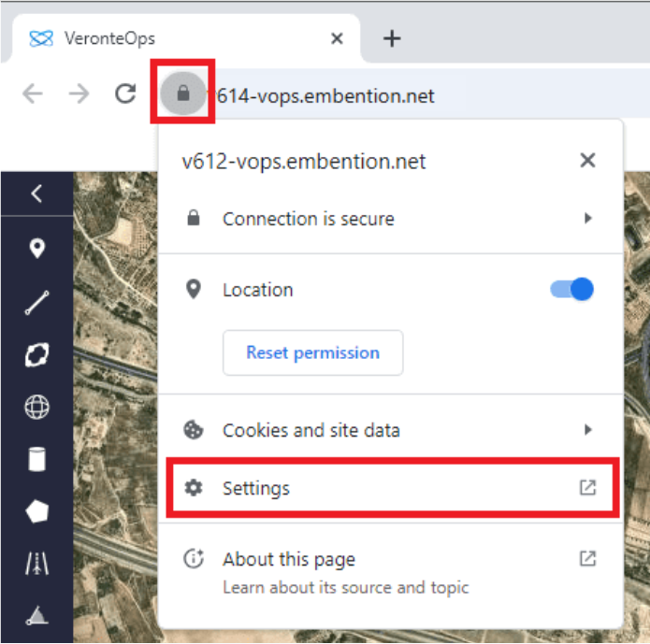Screen dimensions: 650x644
Task: Collapse the left sidebar with the chevron
Action: click(37, 194)
